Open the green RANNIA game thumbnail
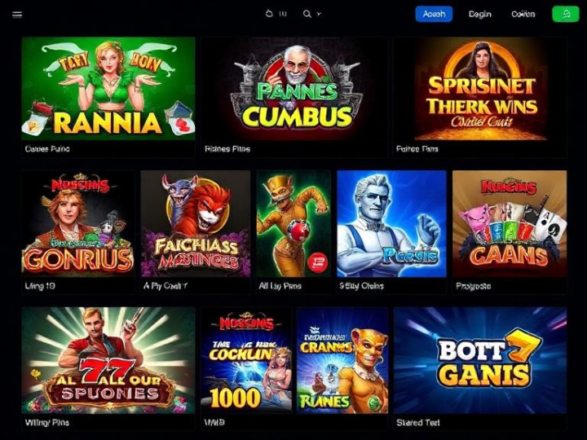This screenshot has width=587, height=440. (108, 88)
